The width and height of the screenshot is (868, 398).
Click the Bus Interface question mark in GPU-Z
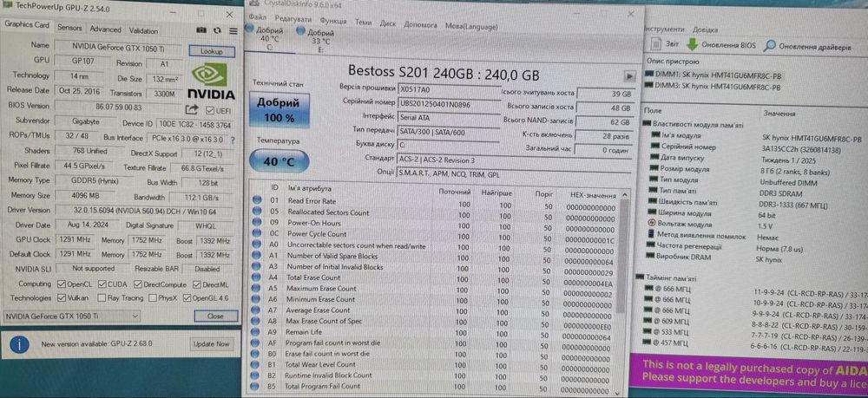tap(232, 140)
